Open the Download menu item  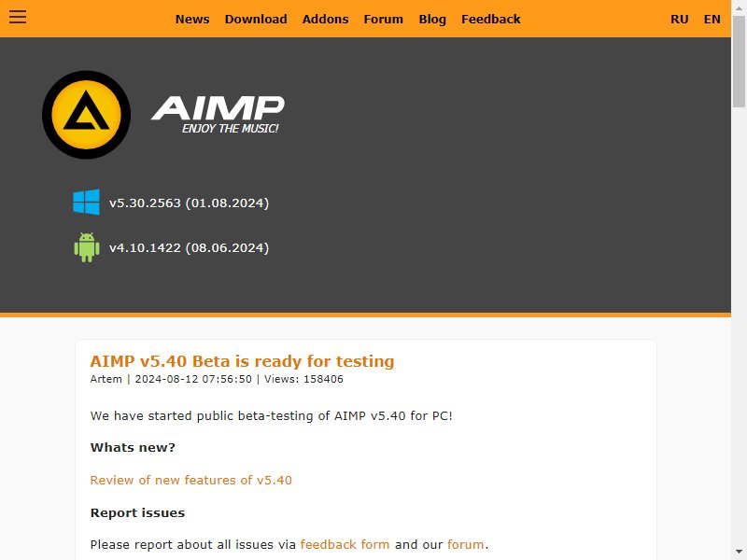[256, 19]
